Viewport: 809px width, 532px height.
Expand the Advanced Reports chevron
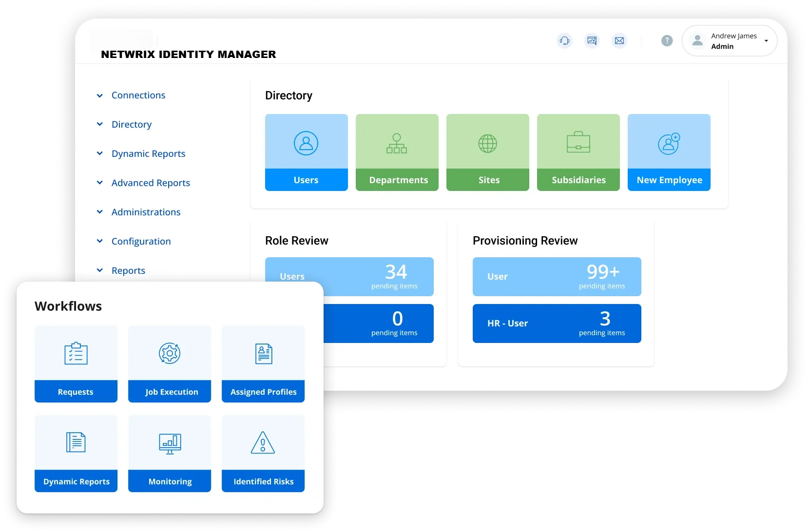pyautogui.click(x=100, y=183)
